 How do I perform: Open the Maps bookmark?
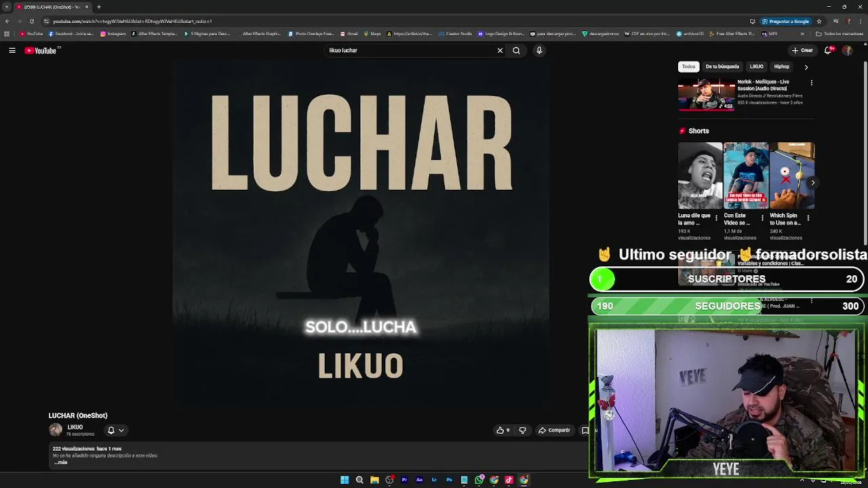[x=372, y=33]
